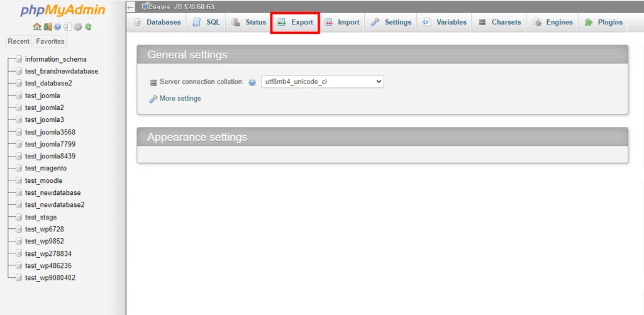
Task: Open the Settings tab
Action: [x=391, y=22]
